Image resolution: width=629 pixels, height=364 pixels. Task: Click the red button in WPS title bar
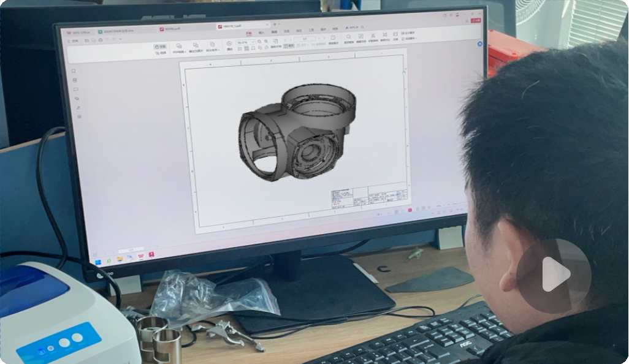point(476,20)
